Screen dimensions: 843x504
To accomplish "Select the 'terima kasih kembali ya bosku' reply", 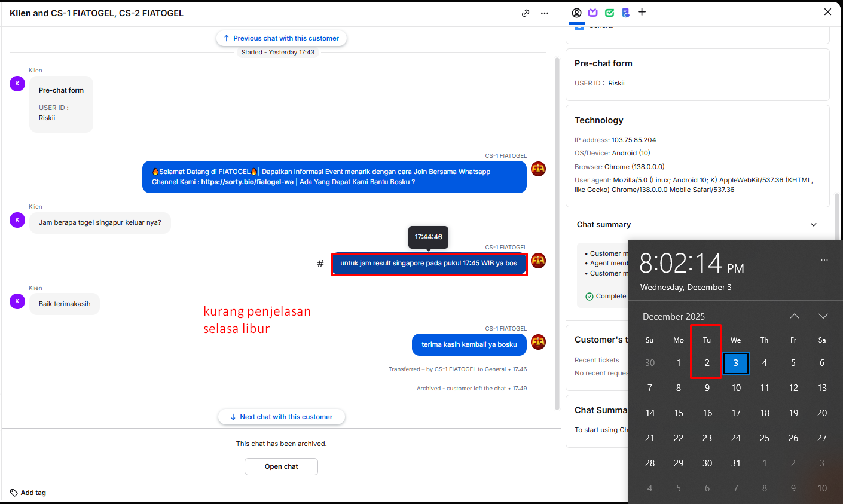I will coord(469,344).
